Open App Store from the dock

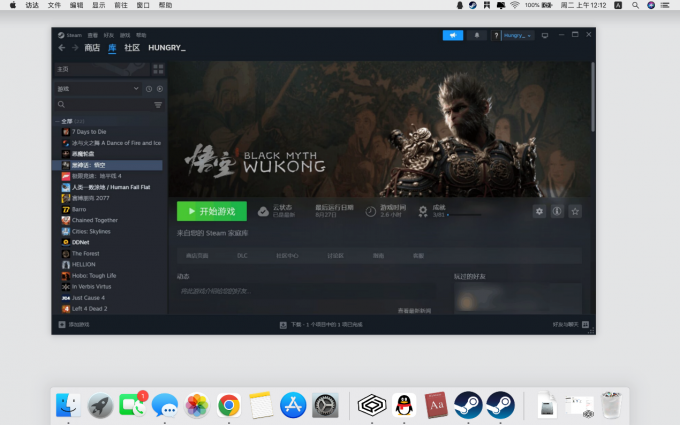(293, 406)
